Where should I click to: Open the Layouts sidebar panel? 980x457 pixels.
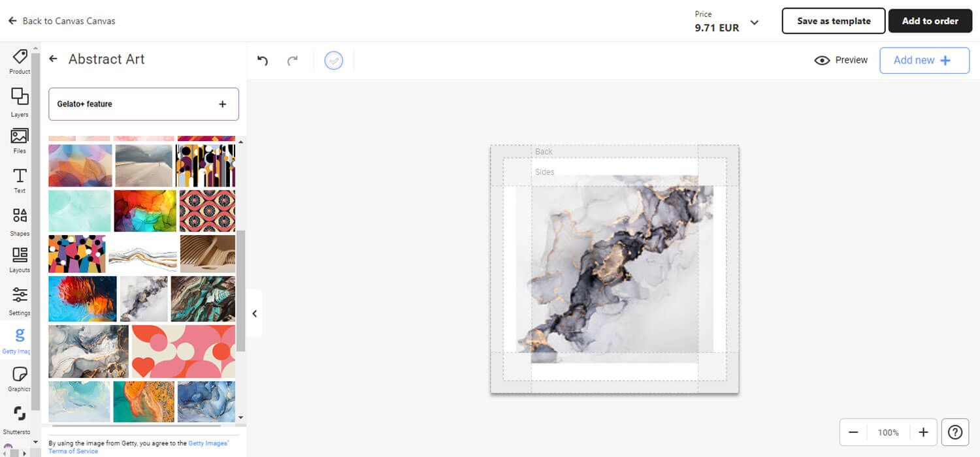click(20, 259)
